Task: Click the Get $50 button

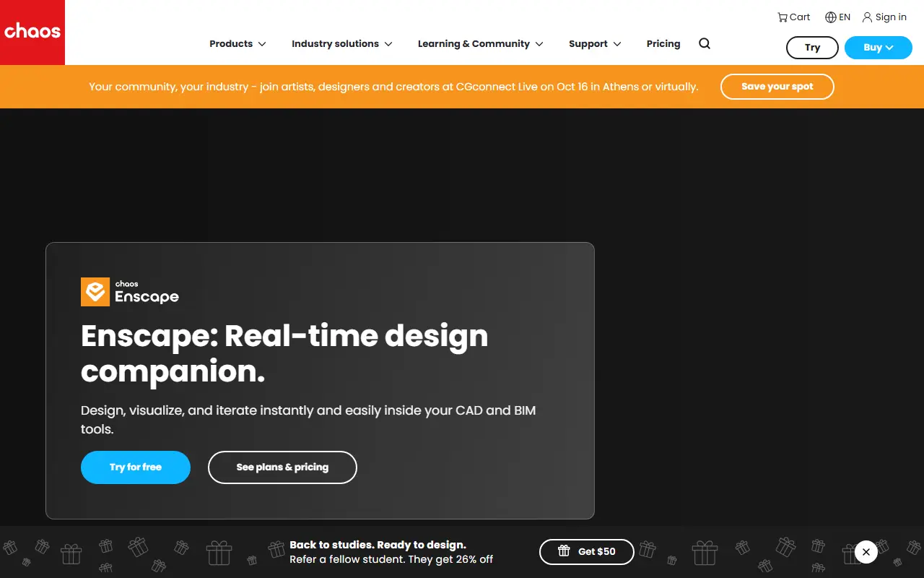Action: point(587,552)
